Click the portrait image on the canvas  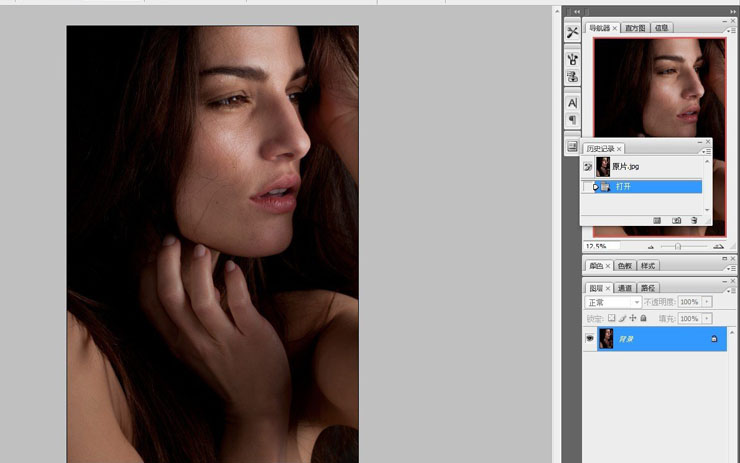(212, 244)
